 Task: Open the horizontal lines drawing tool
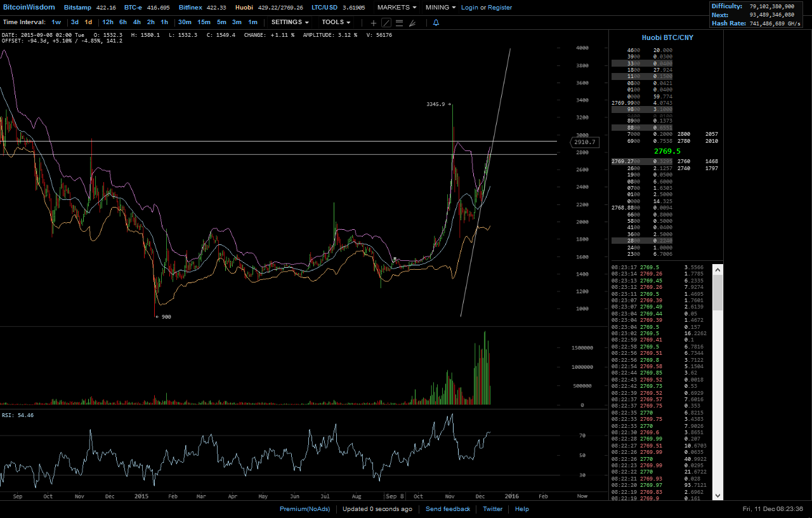(399, 23)
